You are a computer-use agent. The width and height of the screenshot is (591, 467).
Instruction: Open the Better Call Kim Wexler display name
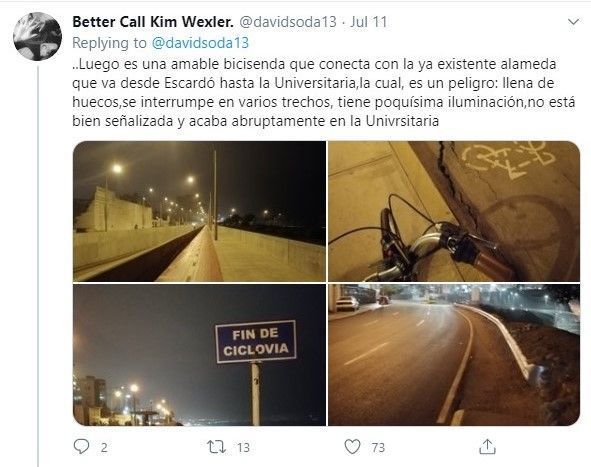[x=153, y=22]
